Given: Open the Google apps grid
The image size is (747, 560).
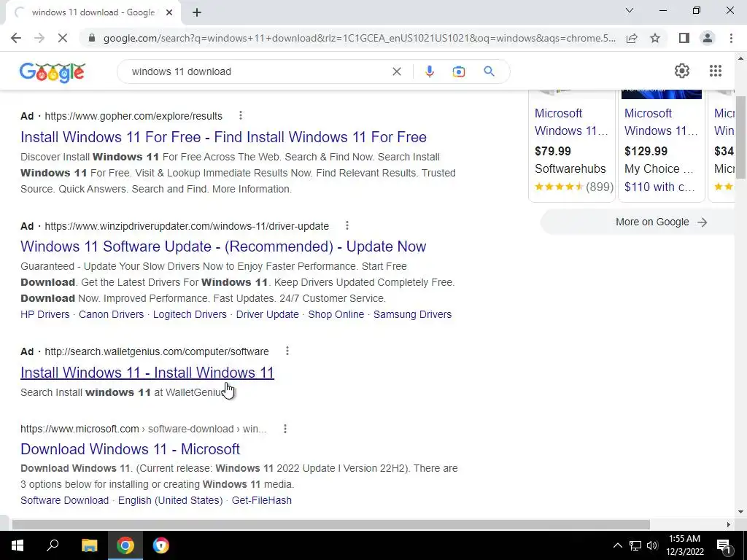Looking at the screenshot, I should (715, 71).
